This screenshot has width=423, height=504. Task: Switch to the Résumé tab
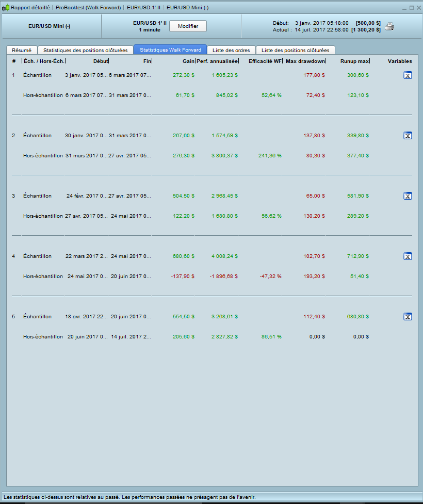tap(22, 50)
